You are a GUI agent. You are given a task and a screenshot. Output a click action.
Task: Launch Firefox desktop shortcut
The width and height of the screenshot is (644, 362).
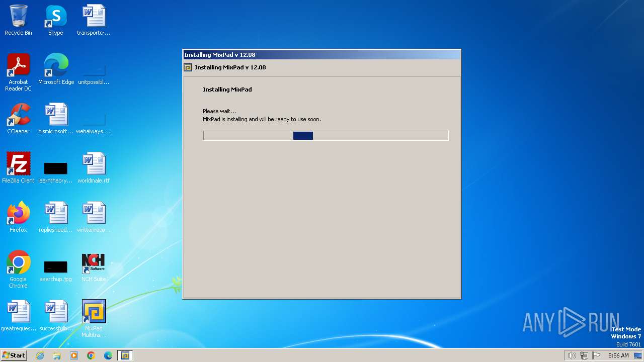coord(18,217)
